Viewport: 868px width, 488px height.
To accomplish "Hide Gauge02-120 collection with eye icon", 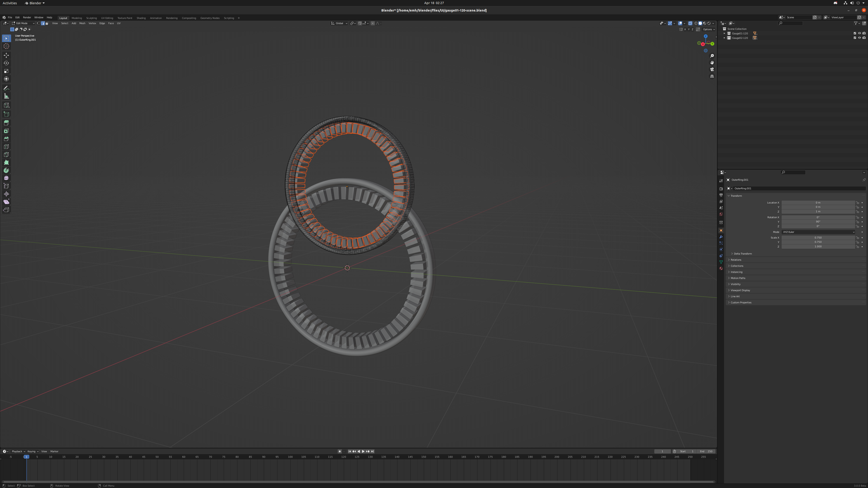I will coord(860,38).
